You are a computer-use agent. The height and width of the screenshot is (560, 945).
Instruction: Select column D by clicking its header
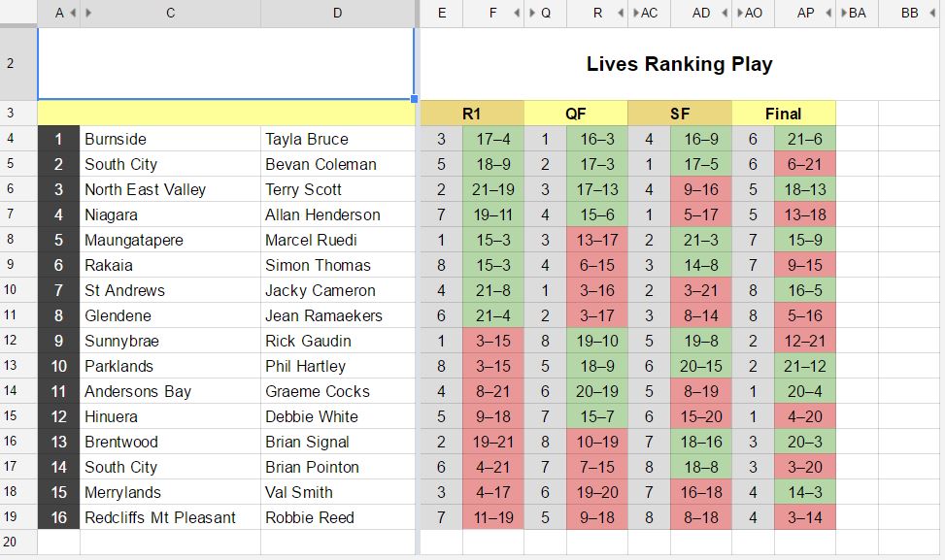(x=337, y=13)
